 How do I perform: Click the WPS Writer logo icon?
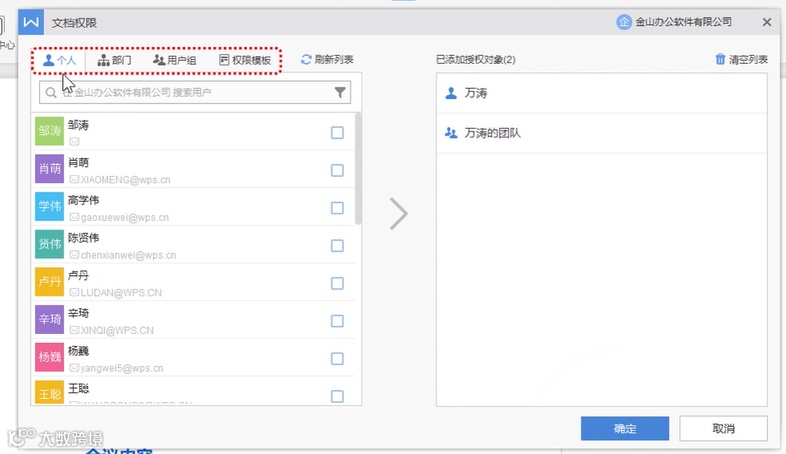(31, 22)
